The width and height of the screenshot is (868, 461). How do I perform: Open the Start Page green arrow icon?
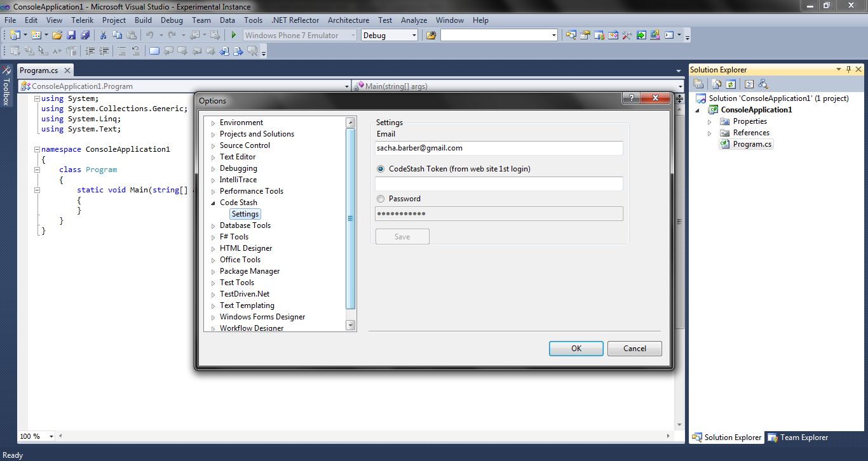pyautogui.click(x=641, y=35)
